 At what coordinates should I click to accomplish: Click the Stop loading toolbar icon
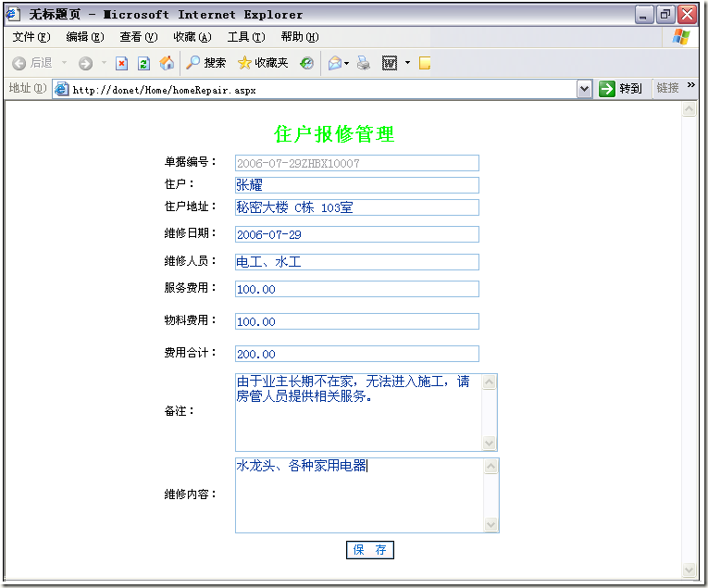pos(121,63)
